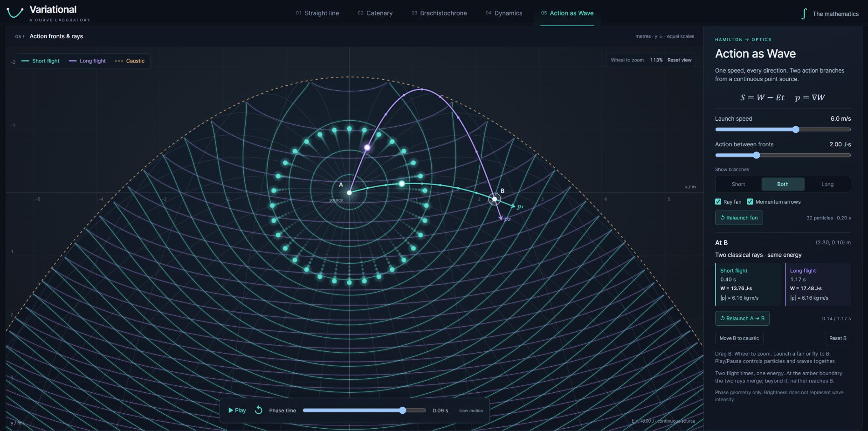Click the Reset B button
The image size is (868, 431).
(838, 338)
